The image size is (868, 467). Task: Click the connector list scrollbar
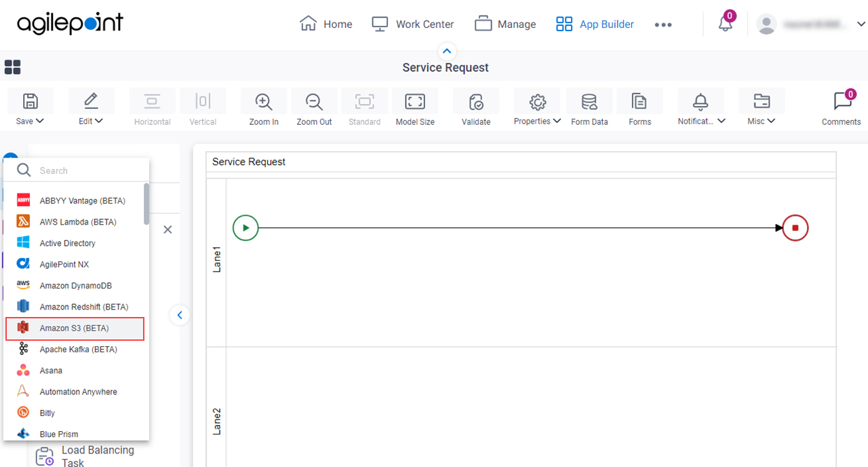[146, 204]
